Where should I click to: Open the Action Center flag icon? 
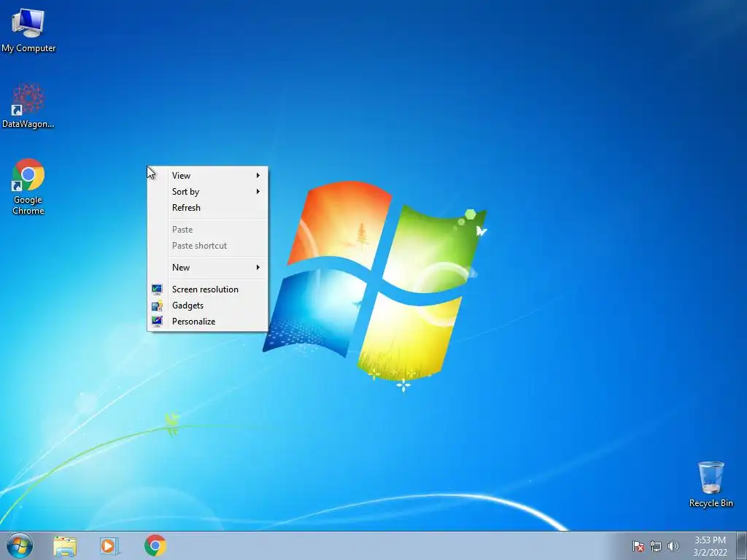(638, 547)
